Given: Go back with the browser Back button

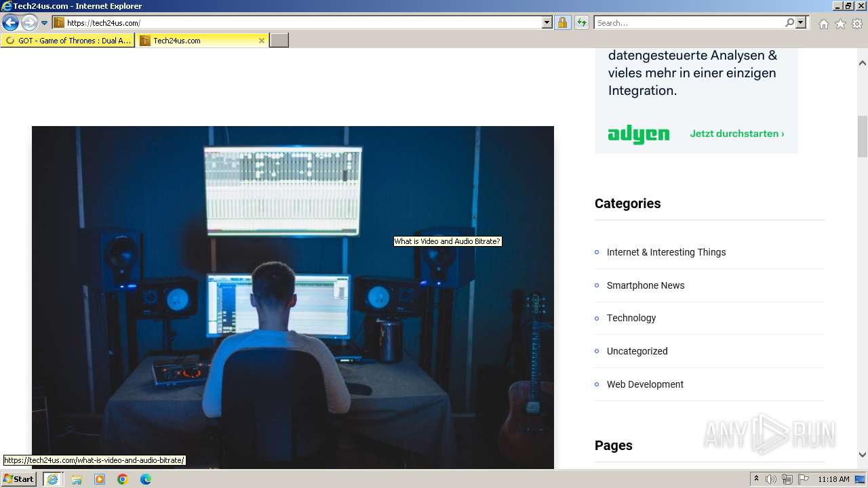Looking at the screenshot, I should (10, 22).
